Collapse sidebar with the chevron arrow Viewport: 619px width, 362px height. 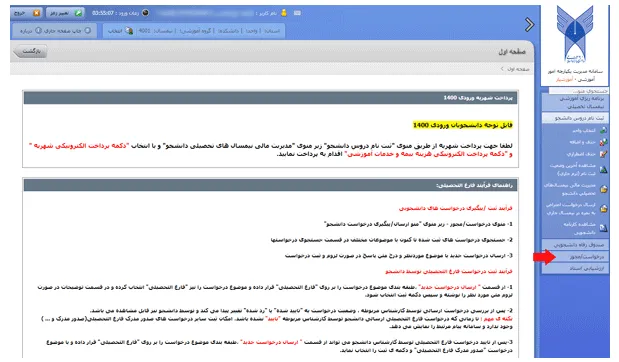point(529,24)
